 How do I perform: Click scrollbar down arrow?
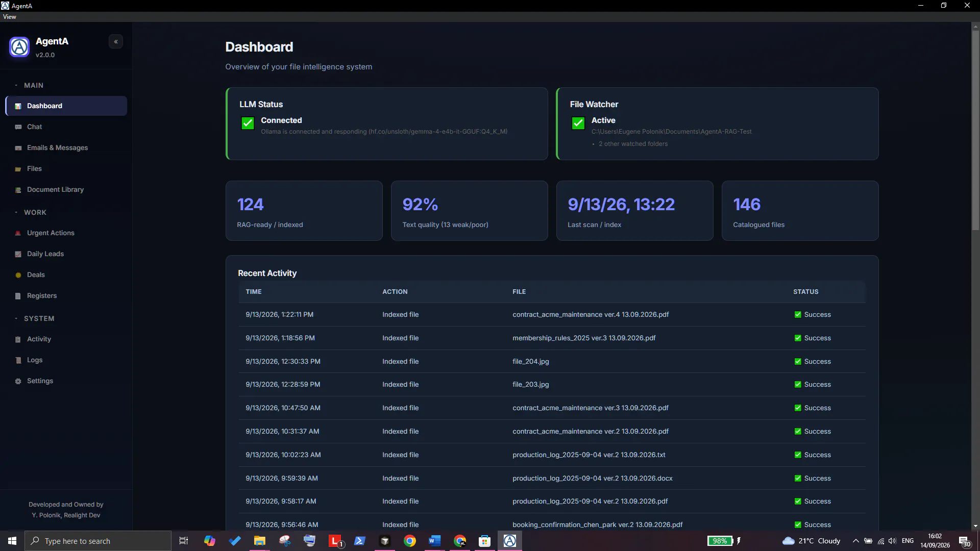(x=975, y=526)
